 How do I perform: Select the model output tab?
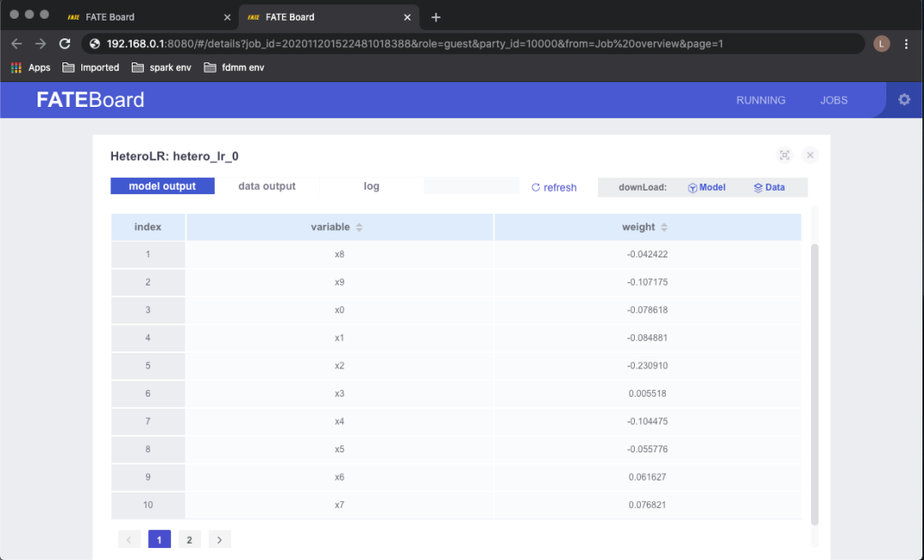point(163,186)
